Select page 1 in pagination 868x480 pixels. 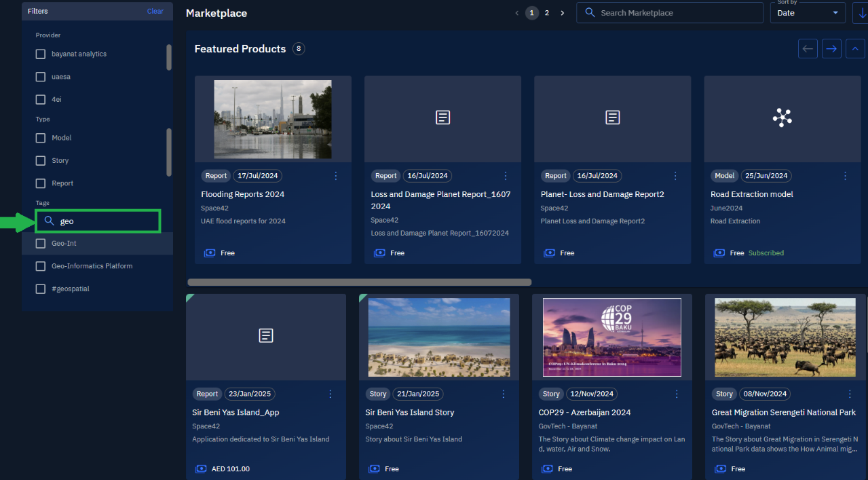532,13
